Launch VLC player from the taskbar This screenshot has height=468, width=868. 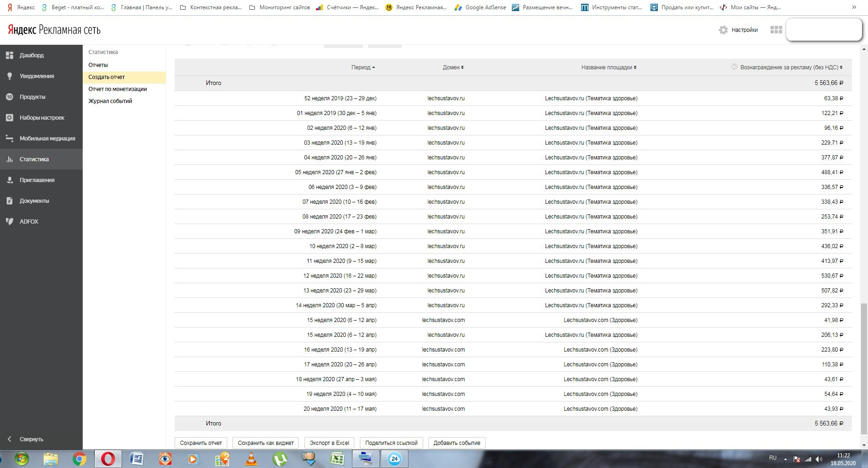251,459
